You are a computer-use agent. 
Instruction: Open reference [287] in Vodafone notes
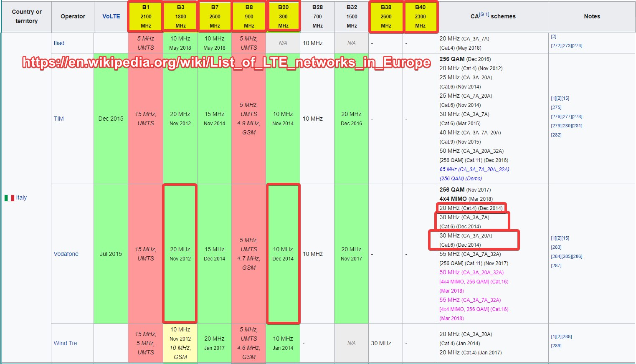[x=556, y=265]
